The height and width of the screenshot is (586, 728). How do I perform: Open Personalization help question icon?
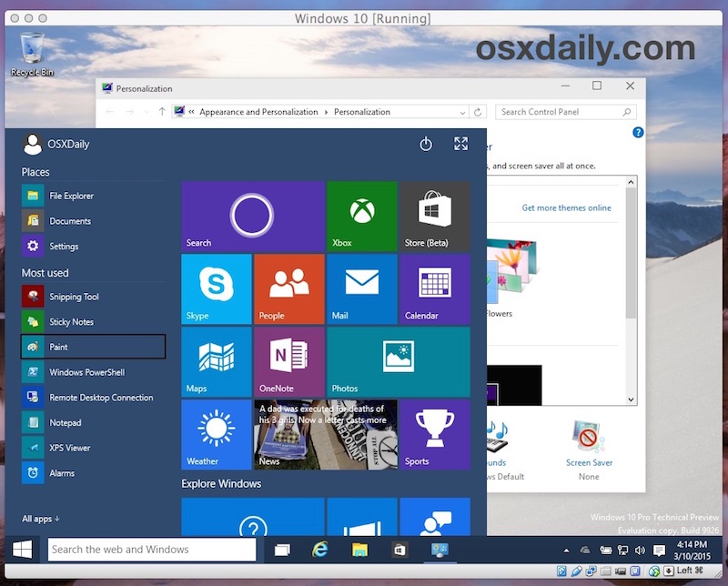click(x=638, y=133)
